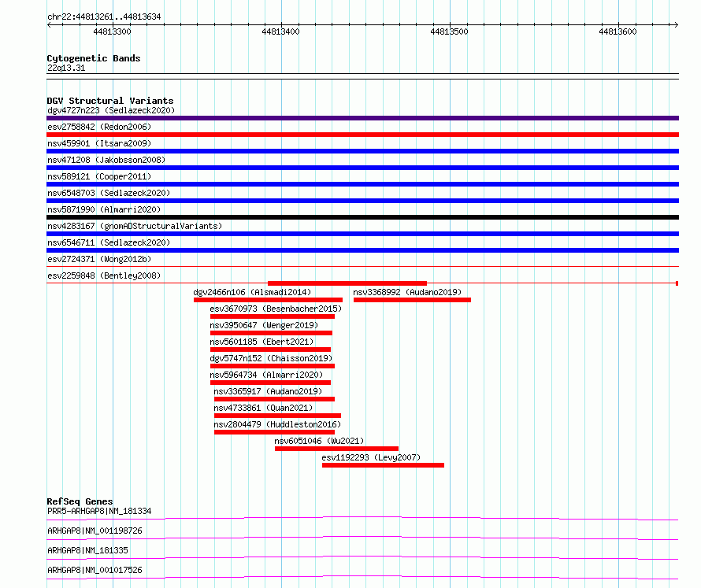Select nsv5601185 (Ebert2021) label
The image size is (701, 588).
(x=261, y=342)
